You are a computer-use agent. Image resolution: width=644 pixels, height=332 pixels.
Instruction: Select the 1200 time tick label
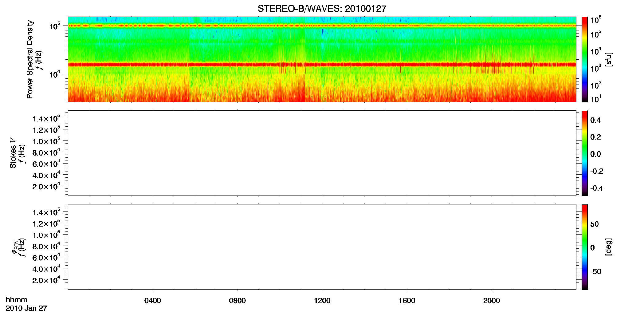[322, 301]
